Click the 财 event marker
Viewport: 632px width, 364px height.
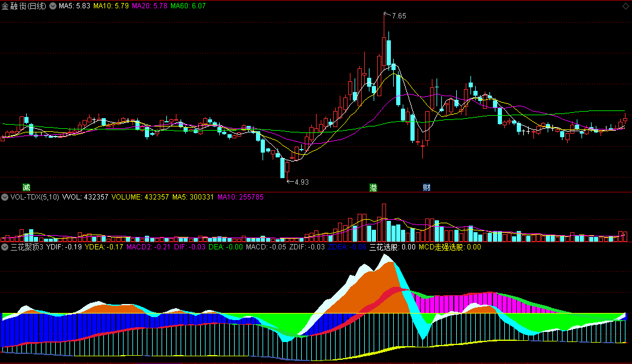pyautogui.click(x=426, y=188)
